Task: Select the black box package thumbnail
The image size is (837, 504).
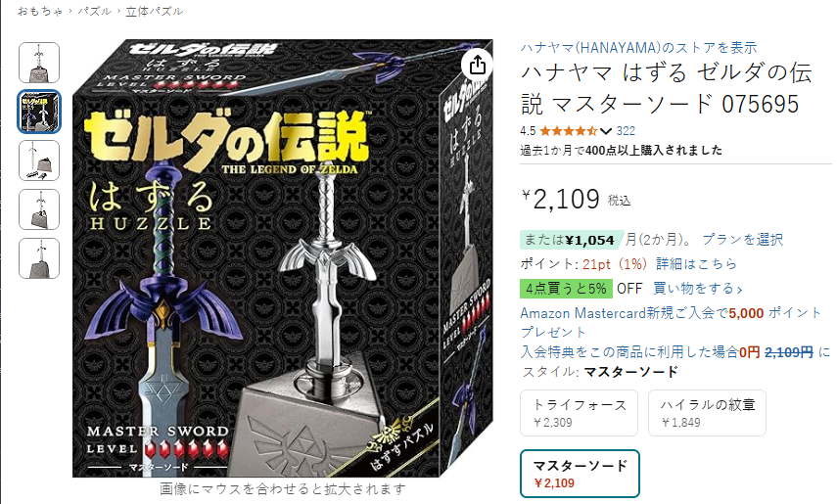Action: [39, 112]
